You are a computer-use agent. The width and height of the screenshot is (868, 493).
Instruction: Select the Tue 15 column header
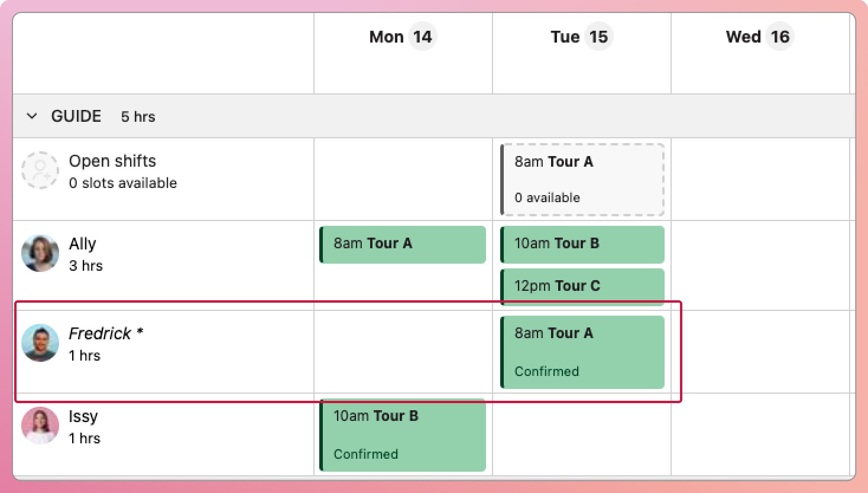click(581, 37)
